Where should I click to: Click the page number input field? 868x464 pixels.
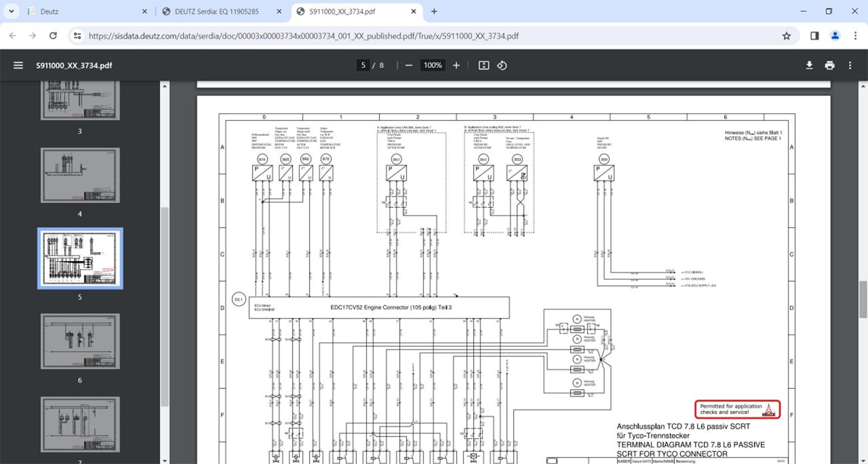[363, 65]
